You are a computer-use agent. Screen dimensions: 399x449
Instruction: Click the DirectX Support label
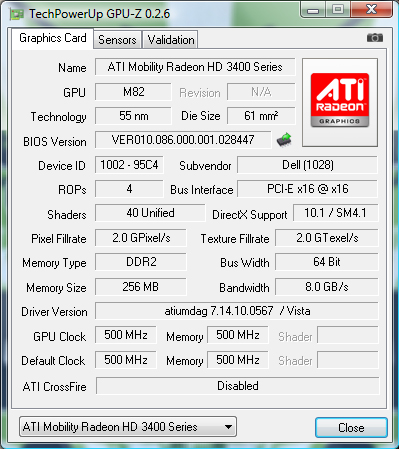[250, 215]
